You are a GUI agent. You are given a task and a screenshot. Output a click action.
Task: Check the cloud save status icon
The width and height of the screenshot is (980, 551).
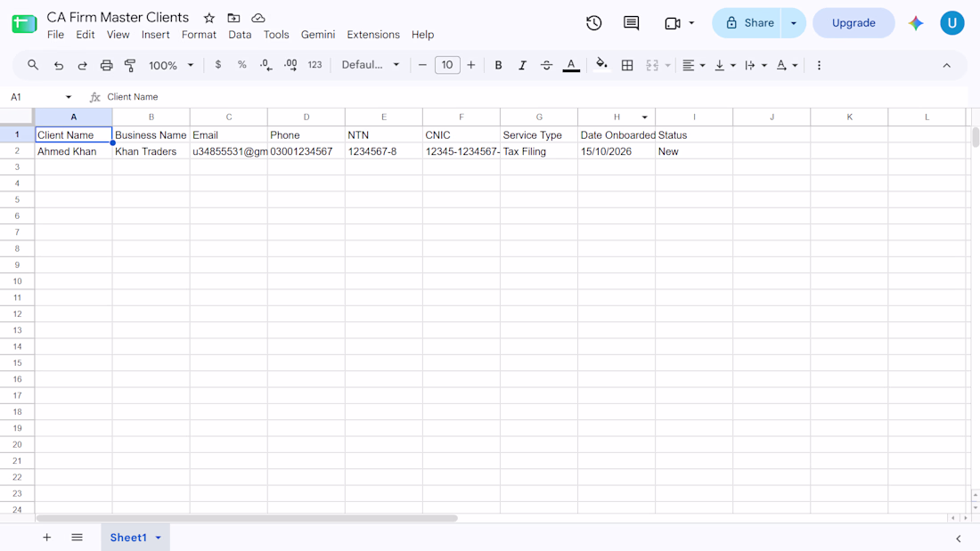[x=258, y=18]
